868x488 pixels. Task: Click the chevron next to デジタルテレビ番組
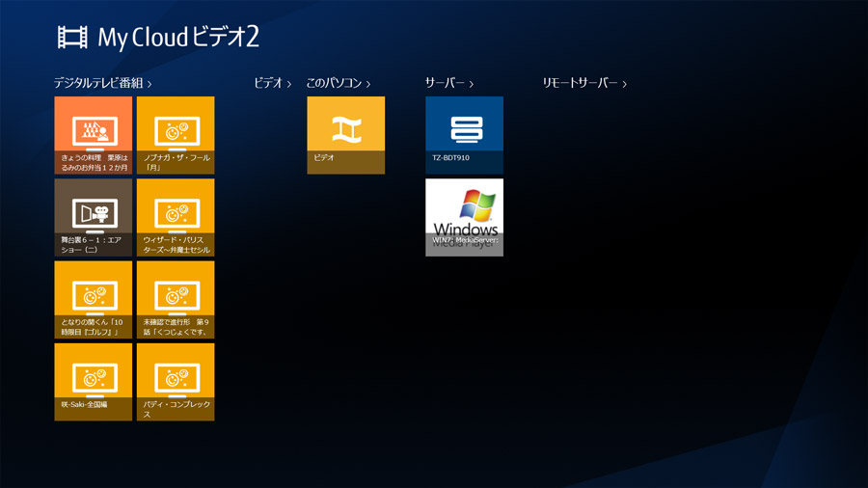pyautogui.click(x=149, y=85)
